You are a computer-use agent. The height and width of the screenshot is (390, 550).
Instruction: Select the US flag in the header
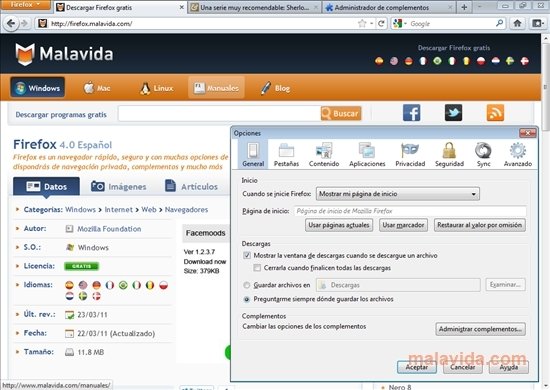[394, 61]
